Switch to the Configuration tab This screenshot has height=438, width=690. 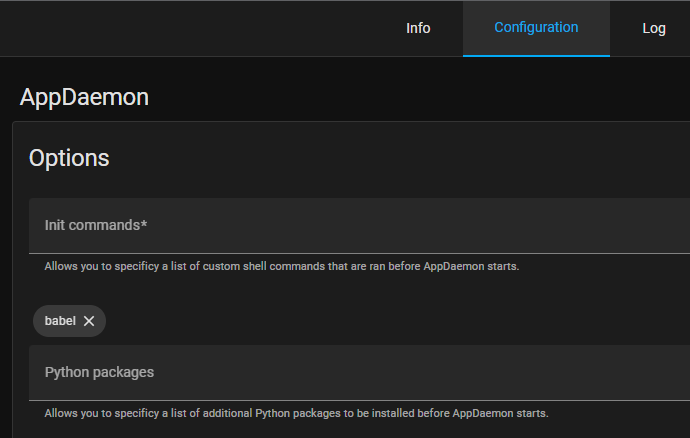(536, 28)
